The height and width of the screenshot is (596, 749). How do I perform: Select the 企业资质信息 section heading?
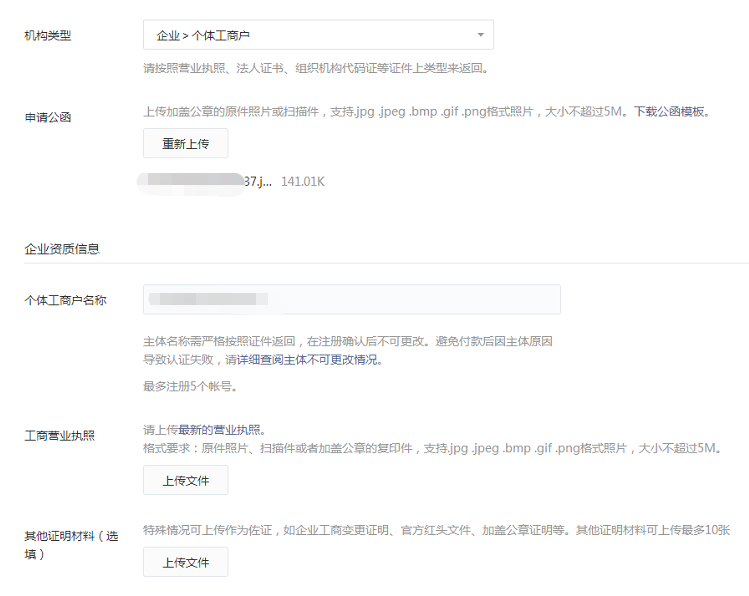click(62, 248)
